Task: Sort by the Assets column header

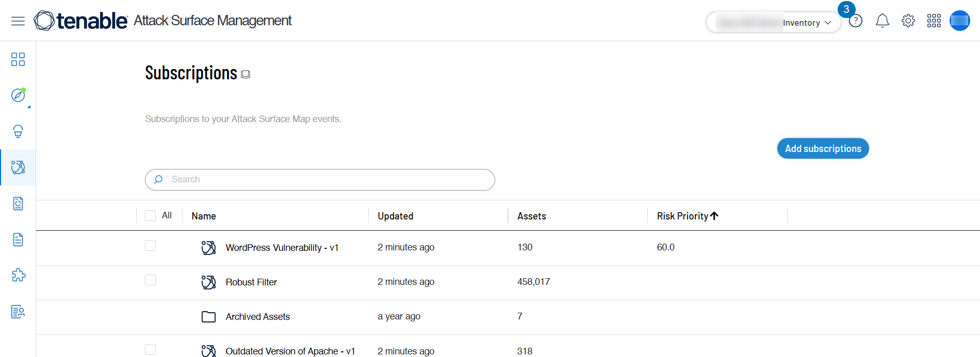Action: [x=532, y=216]
